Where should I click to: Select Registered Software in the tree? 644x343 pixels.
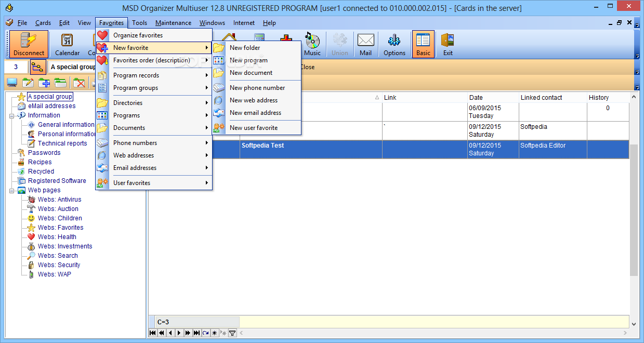(x=57, y=181)
